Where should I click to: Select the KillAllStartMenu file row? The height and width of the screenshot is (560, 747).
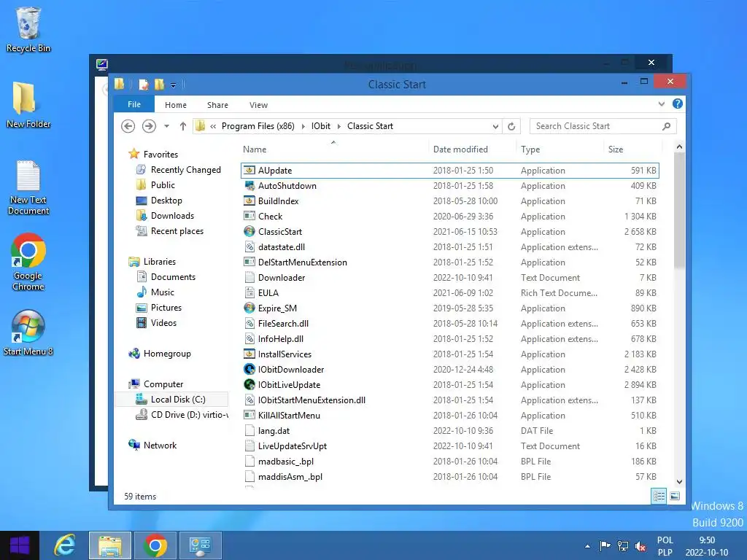point(450,415)
